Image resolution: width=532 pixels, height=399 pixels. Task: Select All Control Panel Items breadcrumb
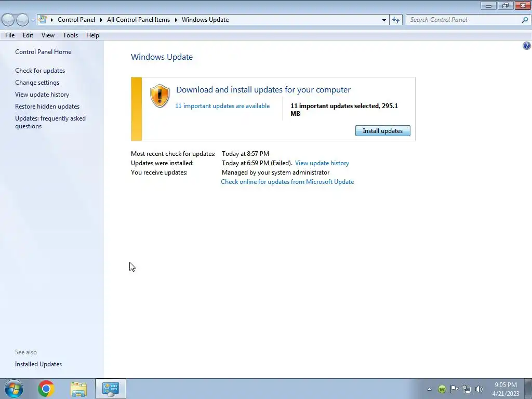(138, 20)
